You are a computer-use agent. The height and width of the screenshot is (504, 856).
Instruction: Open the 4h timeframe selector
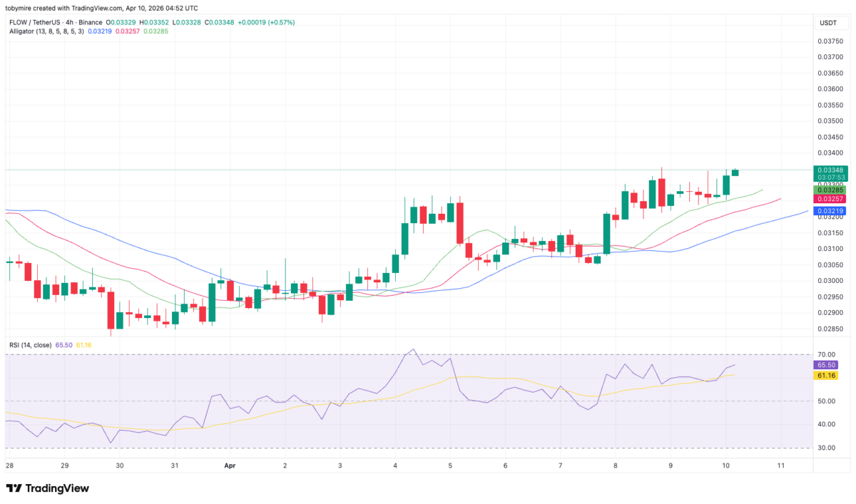71,22
